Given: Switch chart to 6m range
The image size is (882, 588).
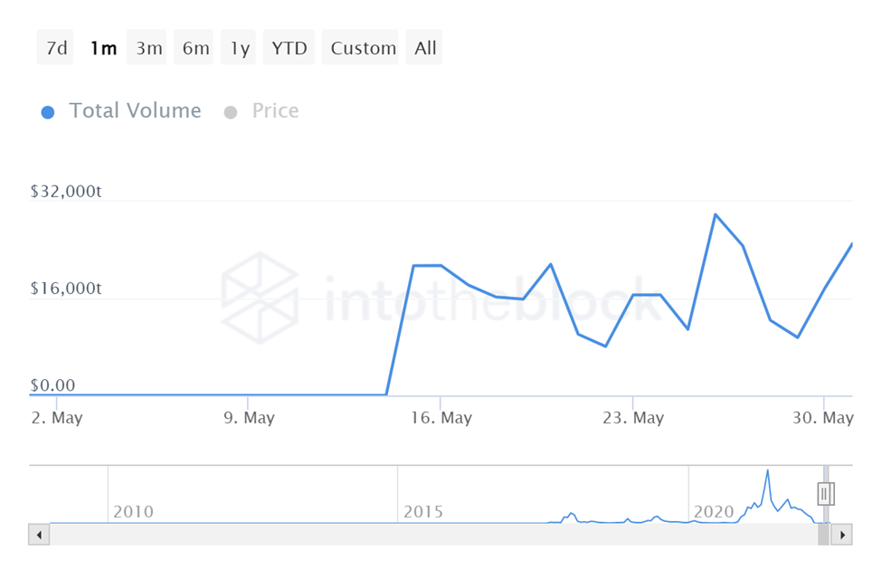Looking at the screenshot, I should coord(195,48).
